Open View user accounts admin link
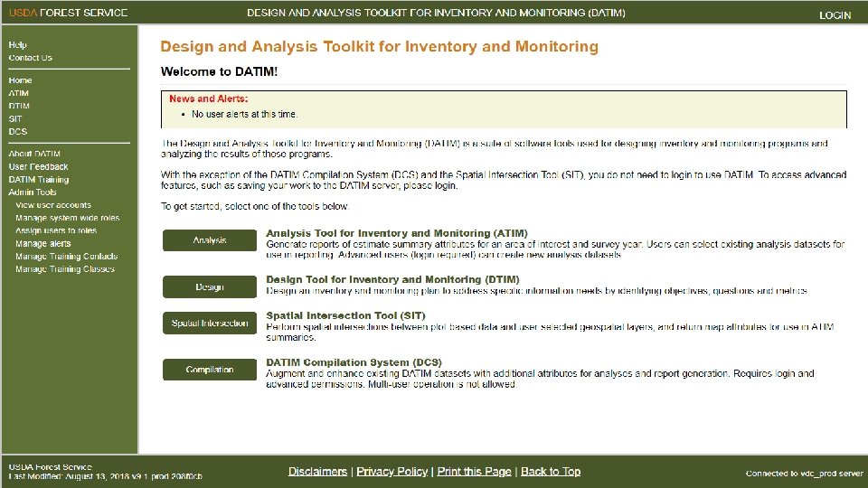Image resolution: width=868 pixels, height=488 pixels. click(53, 205)
